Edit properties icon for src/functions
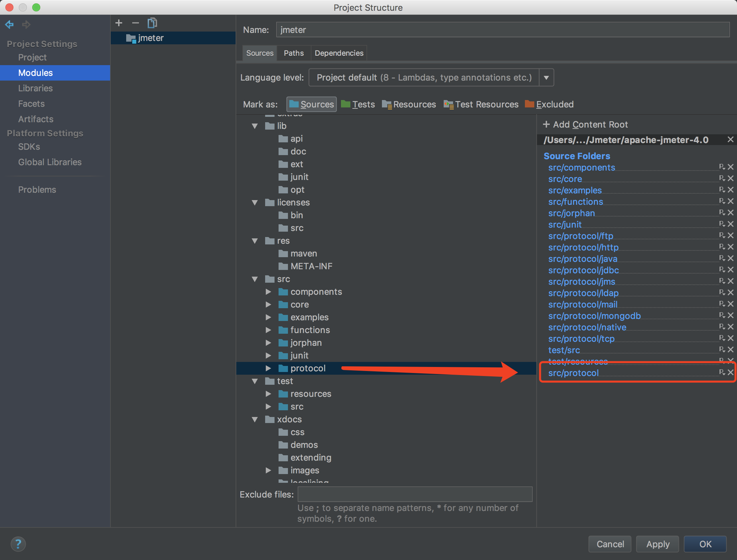This screenshot has height=560, width=737. (x=722, y=201)
